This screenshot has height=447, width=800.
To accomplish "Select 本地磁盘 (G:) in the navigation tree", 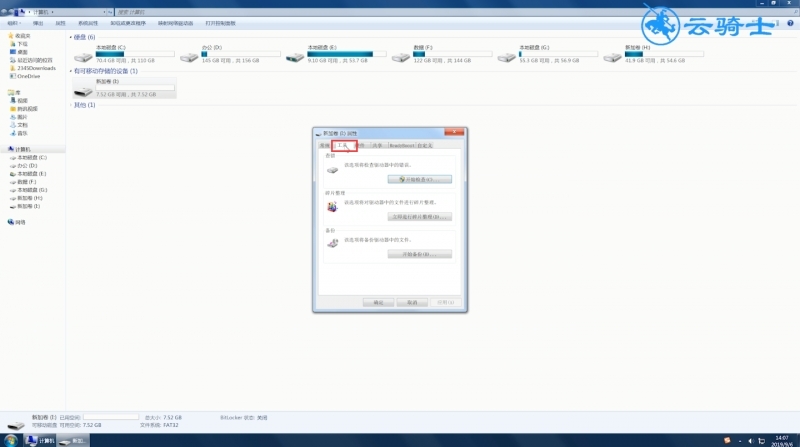I will (29, 190).
